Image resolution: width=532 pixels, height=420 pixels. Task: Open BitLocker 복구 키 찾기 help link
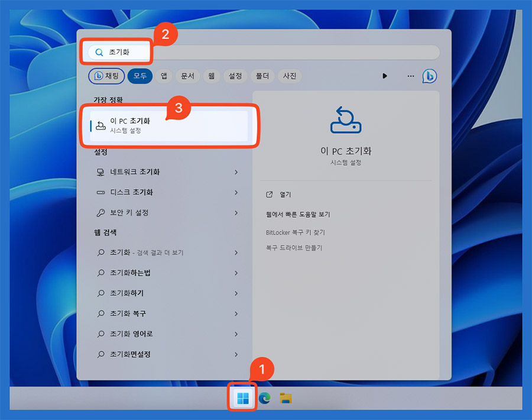[x=295, y=232]
